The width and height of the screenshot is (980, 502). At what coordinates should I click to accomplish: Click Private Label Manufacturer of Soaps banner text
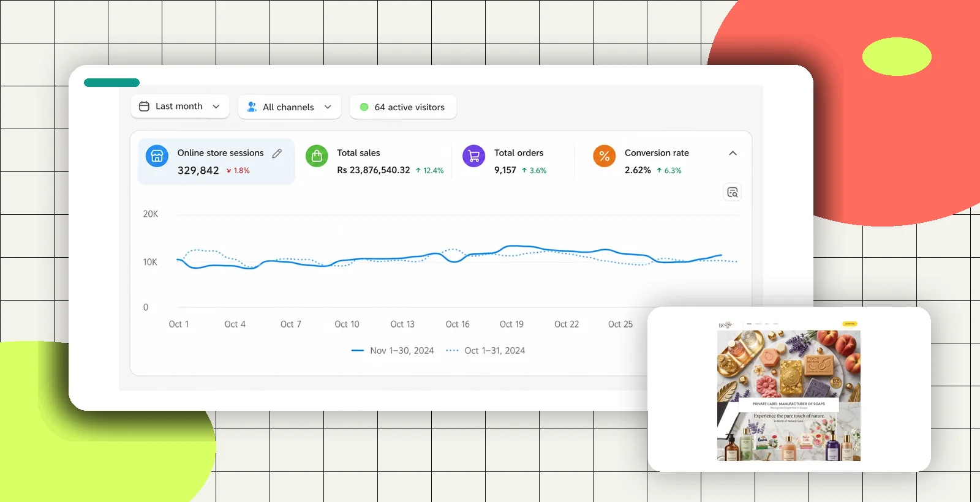789,404
